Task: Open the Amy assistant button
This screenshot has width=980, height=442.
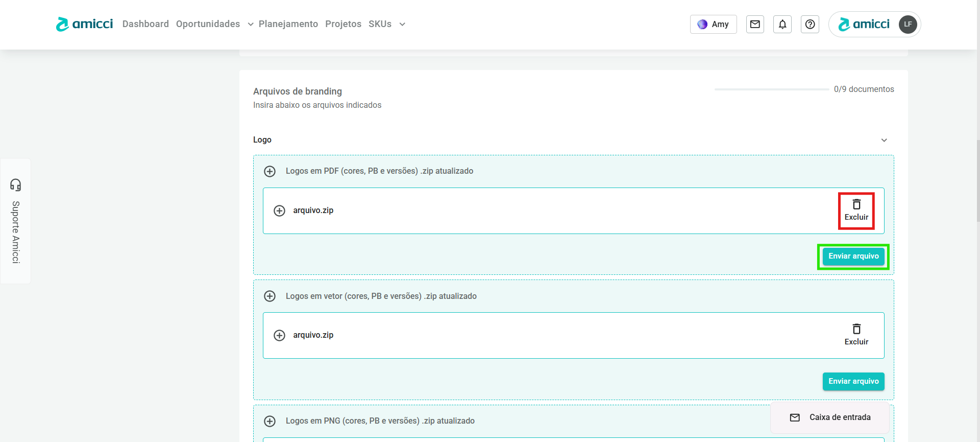Action: coord(713,24)
